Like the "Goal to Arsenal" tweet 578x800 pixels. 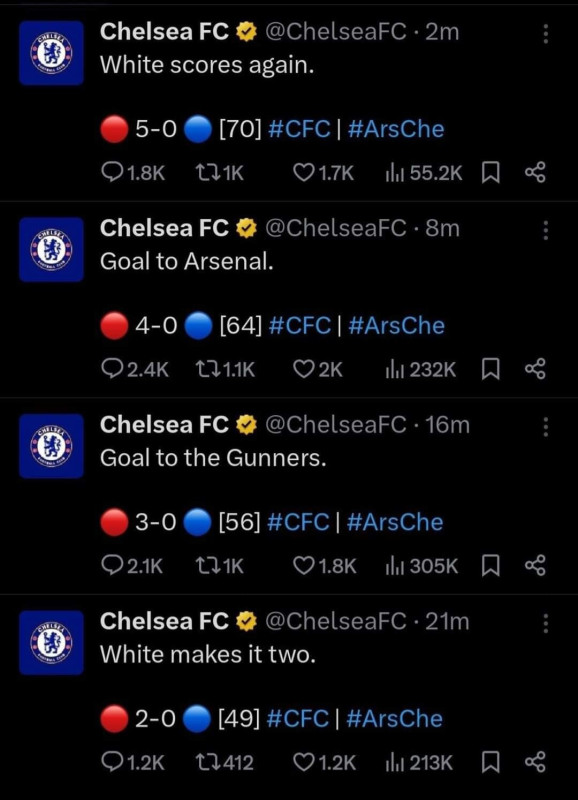pyautogui.click(x=318, y=369)
